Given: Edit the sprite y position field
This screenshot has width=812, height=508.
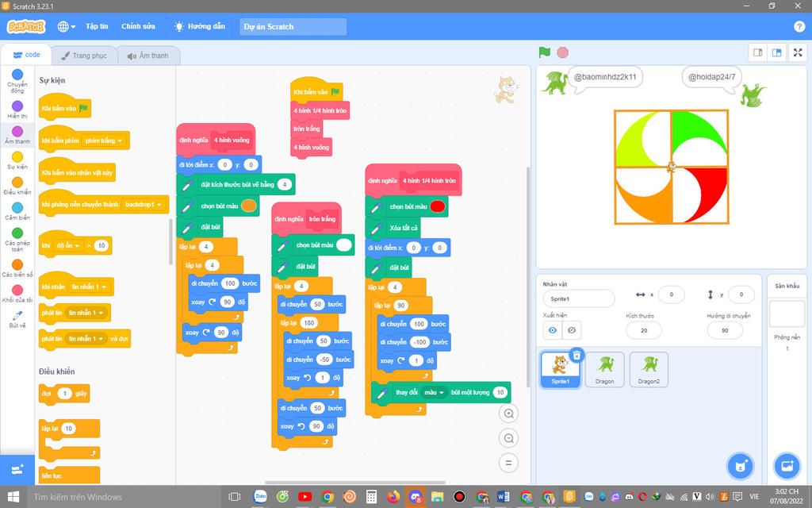Looking at the screenshot, I should click(741, 294).
